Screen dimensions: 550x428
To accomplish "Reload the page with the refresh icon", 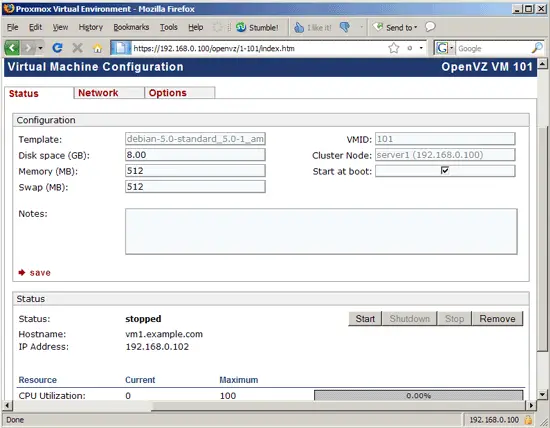I will point(58,48).
